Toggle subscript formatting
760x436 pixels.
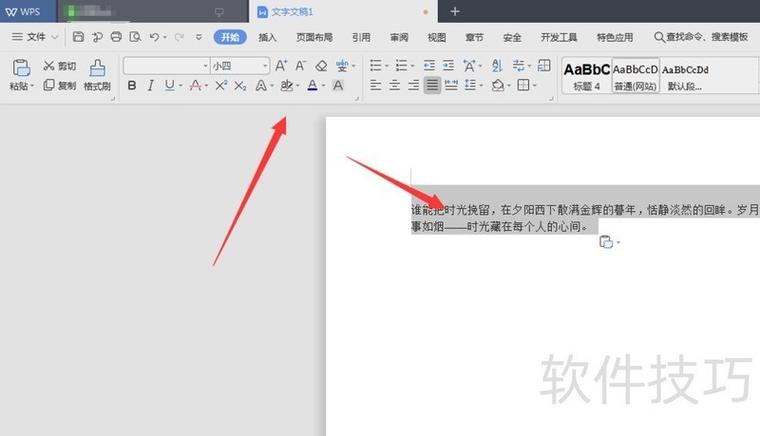pyautogui.click(x=240, y=86)
